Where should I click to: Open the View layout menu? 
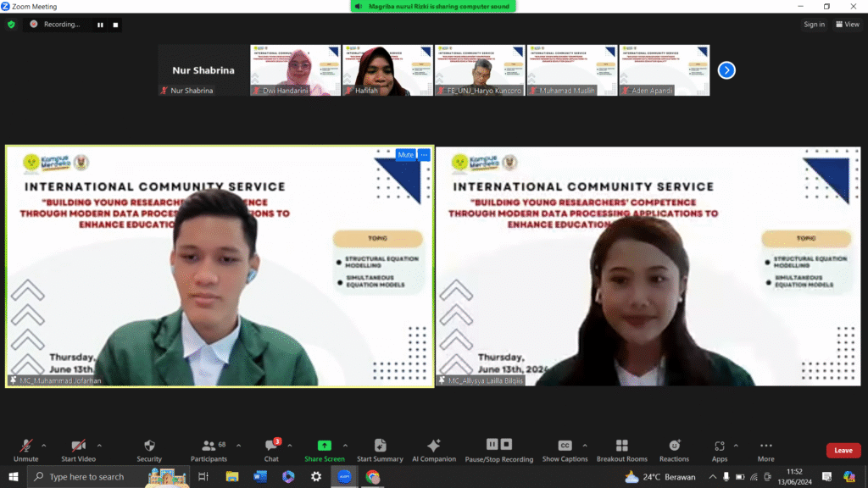847,25
